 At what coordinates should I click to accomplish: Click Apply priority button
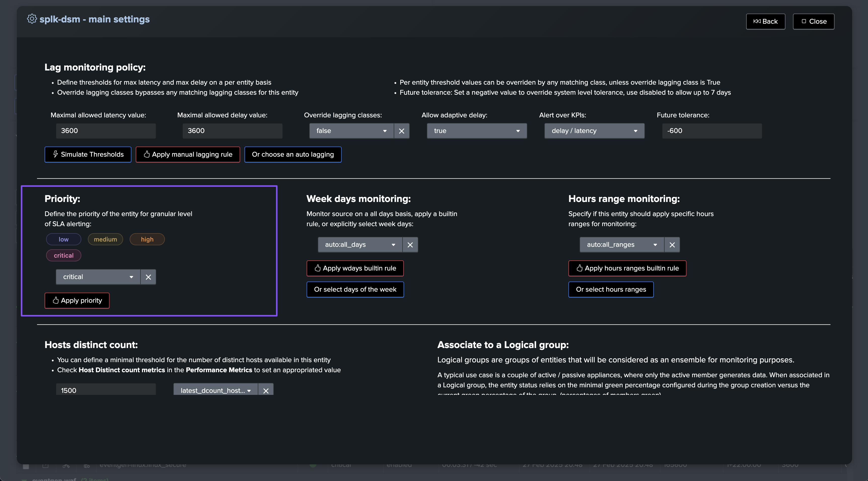click(x=77, y=300)
